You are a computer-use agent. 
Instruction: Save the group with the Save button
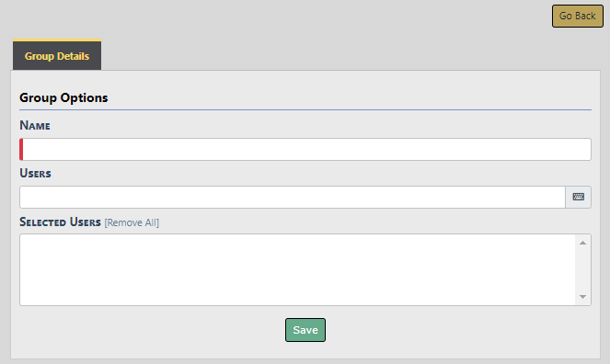pos(305,330)
